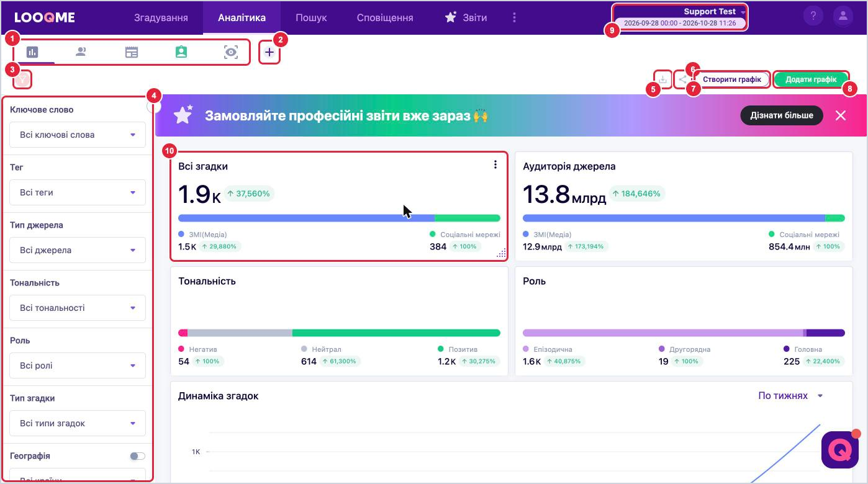
Task: Add a new dashboard with plus icon
Action: click(x=269, y=52)
